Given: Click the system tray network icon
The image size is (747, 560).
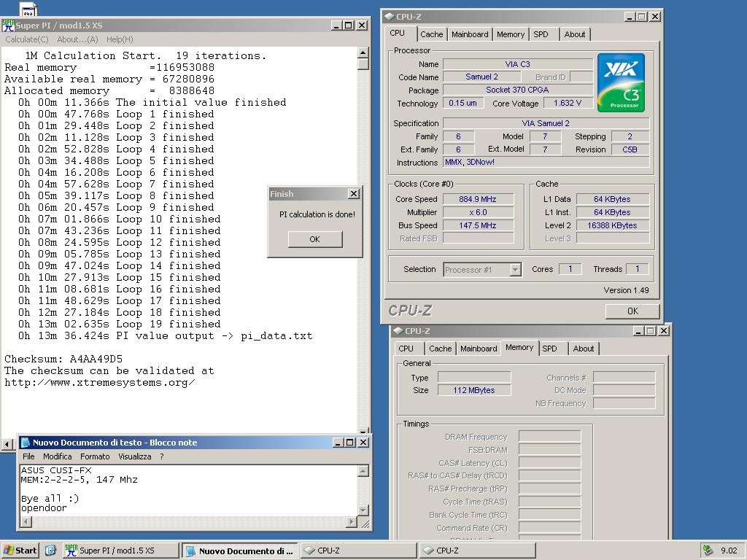Looking at the screenshot, I should point(708,551).
